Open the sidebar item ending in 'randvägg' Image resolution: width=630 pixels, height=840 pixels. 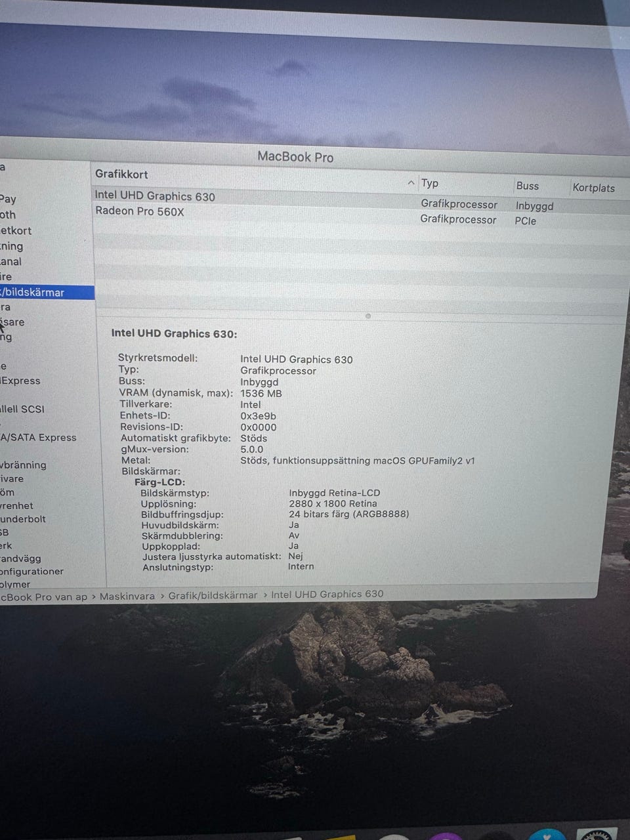20,558
